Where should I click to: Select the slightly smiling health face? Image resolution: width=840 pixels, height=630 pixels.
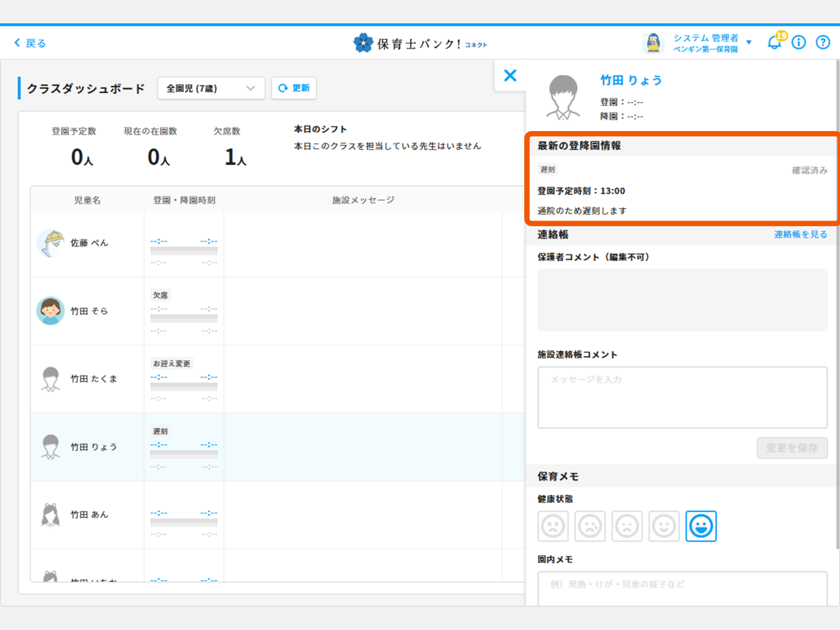pos(664,526)
